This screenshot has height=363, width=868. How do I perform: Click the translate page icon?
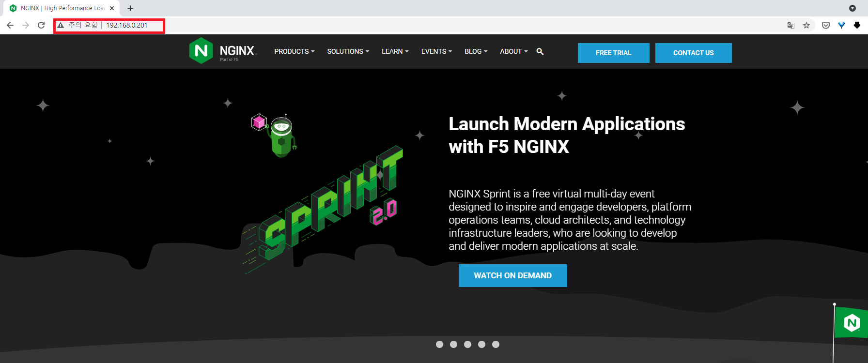(x=791, y=25)
